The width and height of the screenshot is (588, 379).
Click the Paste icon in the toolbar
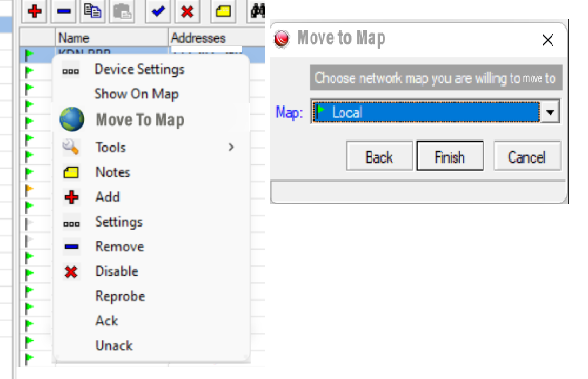(x=122, y=11)
